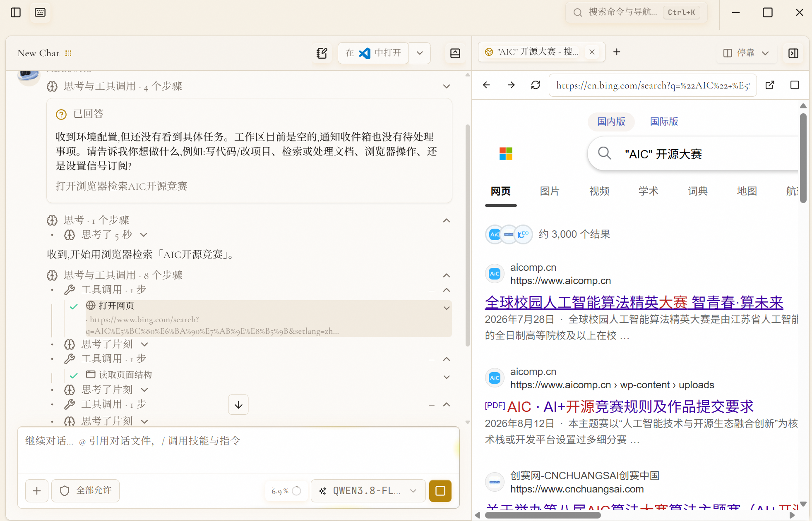Toggle the bottom panel layout icon

(455, 53)
